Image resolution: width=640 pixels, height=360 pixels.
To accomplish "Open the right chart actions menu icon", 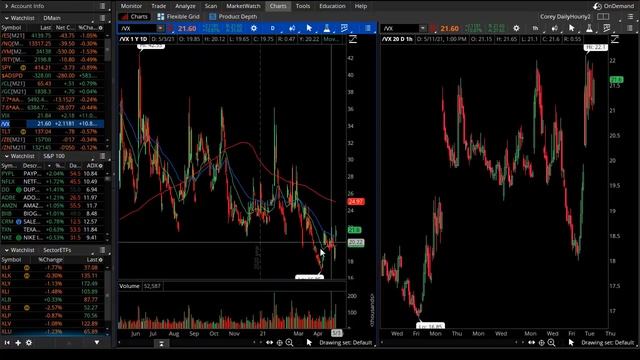I will click(630, 28).
